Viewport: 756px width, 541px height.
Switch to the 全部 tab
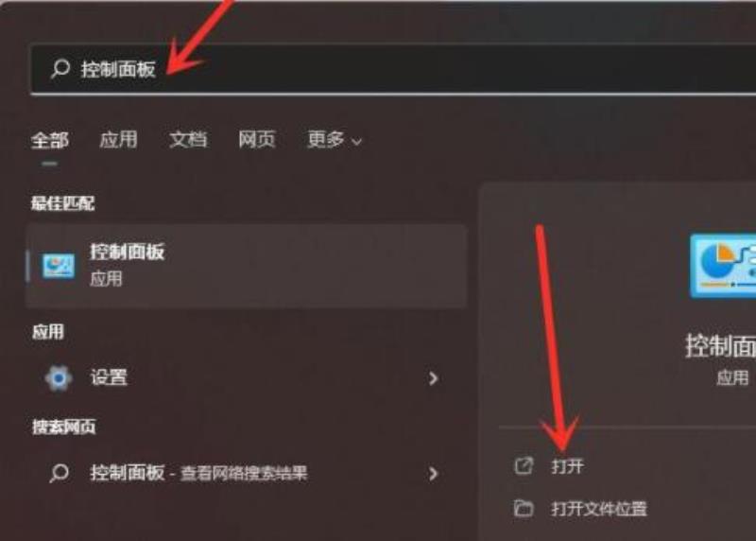pos(50,140)
